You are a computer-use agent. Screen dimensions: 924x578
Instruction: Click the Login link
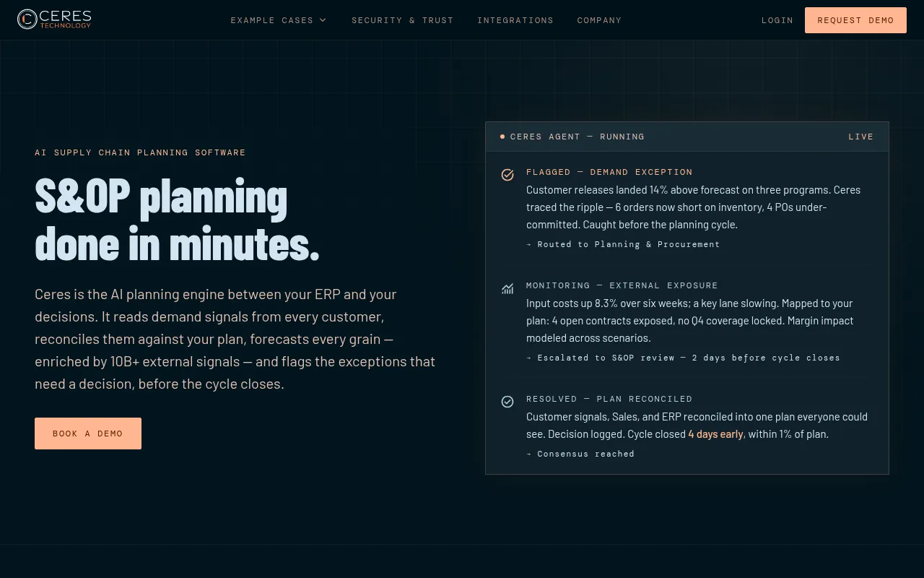coord(777,20)
